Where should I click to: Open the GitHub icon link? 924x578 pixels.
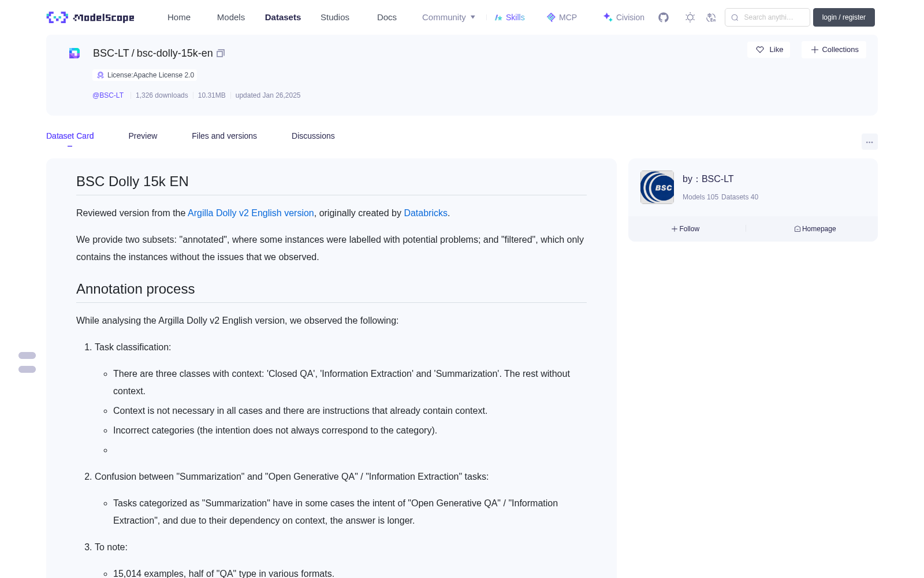tap(664, 17)
